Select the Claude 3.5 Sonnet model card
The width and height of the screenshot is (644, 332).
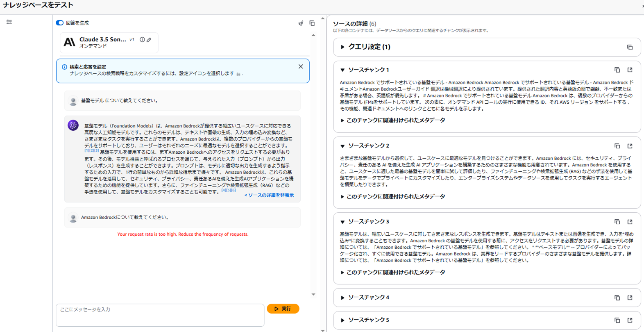(x=109, y=43)
